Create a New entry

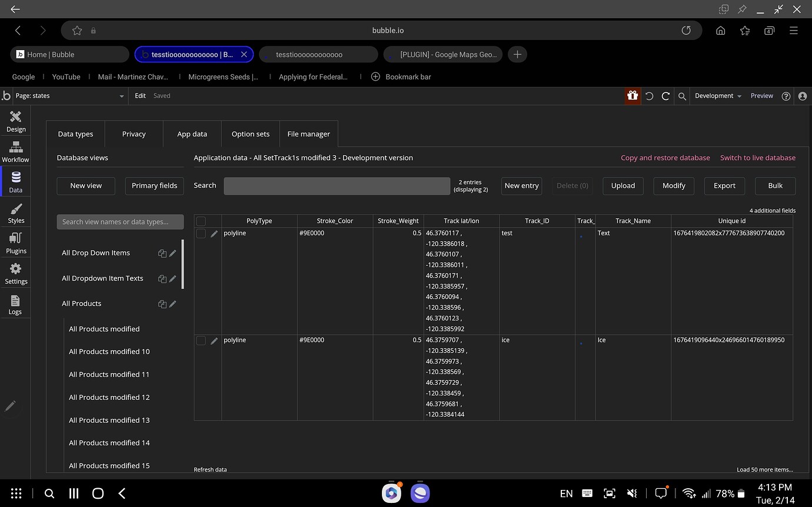[x=521, y=185]
